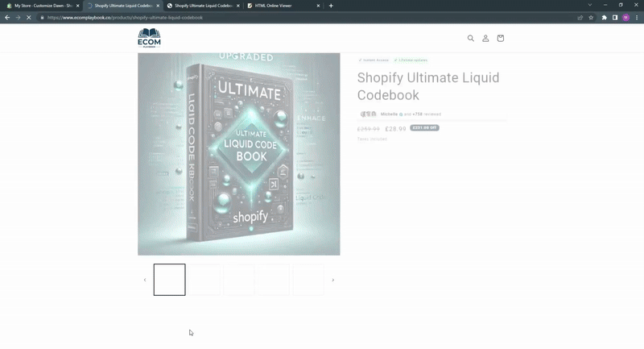Expand the tab search chevron

(590, 5)
